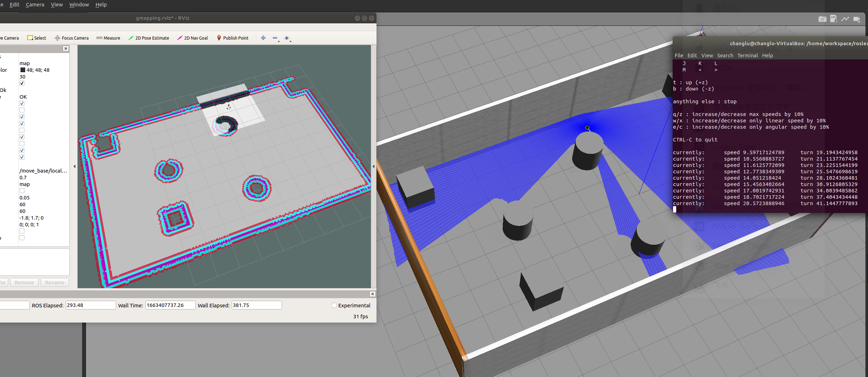Choose the Focus Camera tool
The image size is (868, 377).
[71, 38]
